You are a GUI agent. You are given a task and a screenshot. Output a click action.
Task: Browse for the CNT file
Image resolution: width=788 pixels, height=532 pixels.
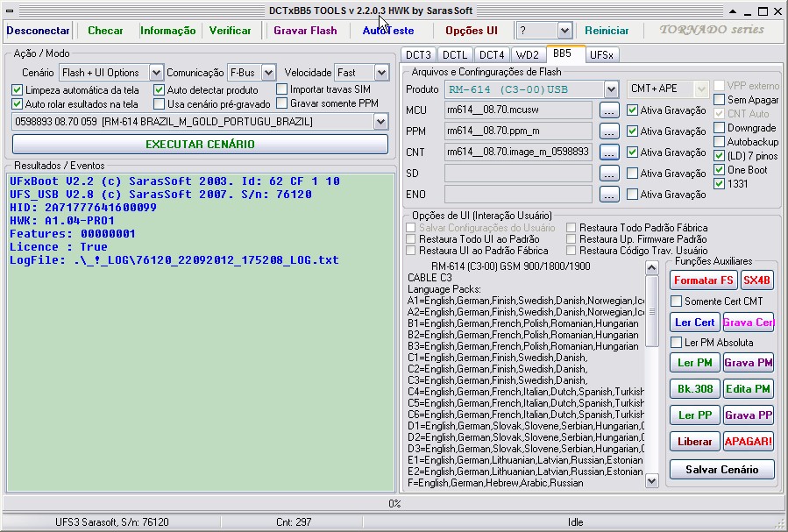tap(609, 153)
